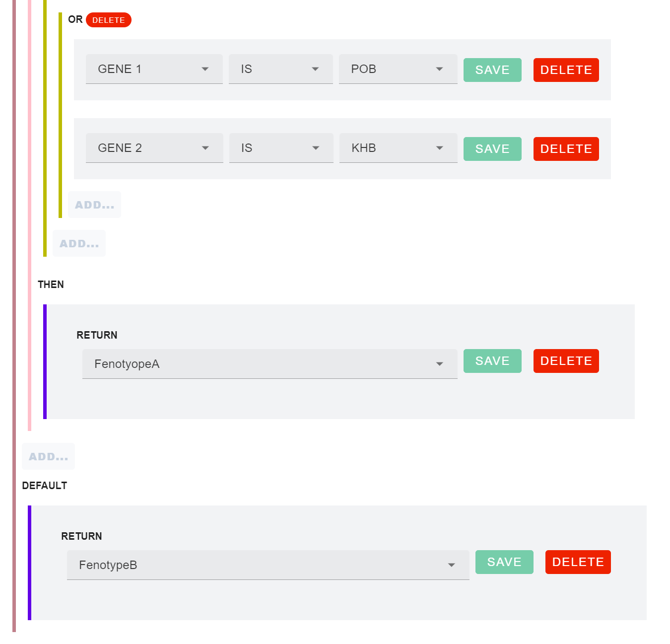Open the FenotyopeA return dropdown
This screenshot has height=644, width=670.
tap(269, 364)
